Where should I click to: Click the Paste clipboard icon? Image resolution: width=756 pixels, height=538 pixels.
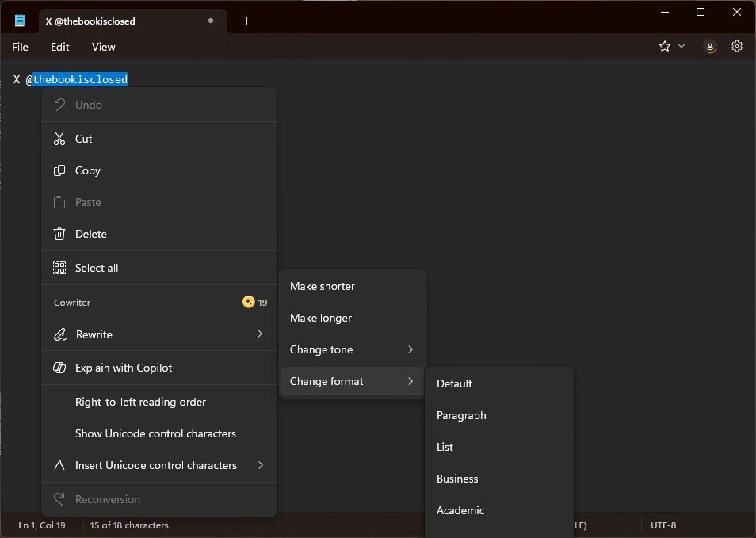[x=59, y=202]
